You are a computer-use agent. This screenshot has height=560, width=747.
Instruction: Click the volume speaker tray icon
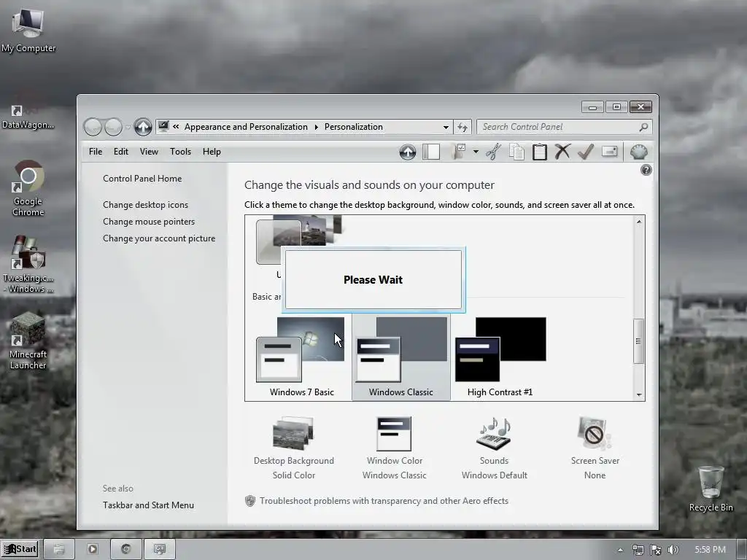coord(673,550)
